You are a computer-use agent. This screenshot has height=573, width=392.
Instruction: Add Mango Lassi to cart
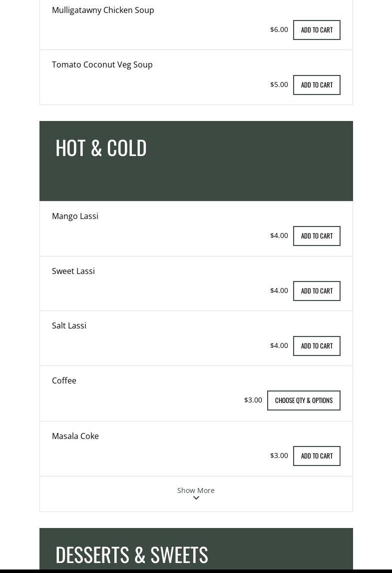coord(317,236)
